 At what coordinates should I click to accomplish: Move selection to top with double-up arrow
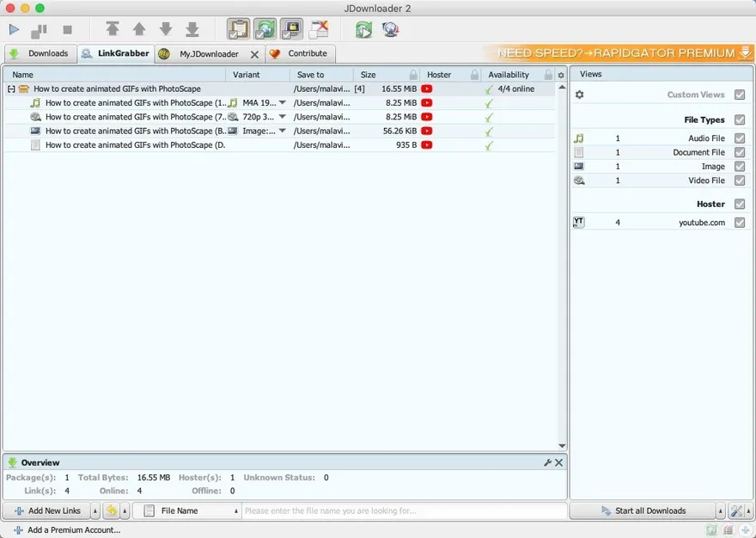113,30
